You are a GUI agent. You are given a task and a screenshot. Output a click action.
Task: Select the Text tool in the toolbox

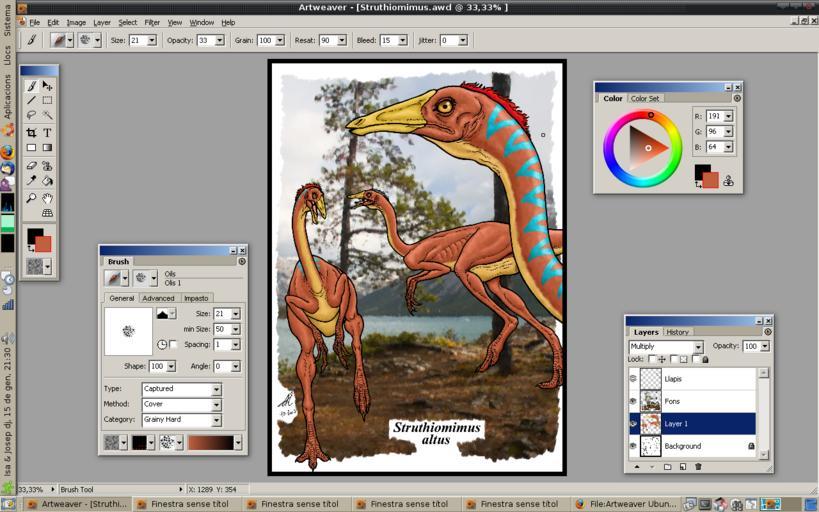tap(47, 132)
